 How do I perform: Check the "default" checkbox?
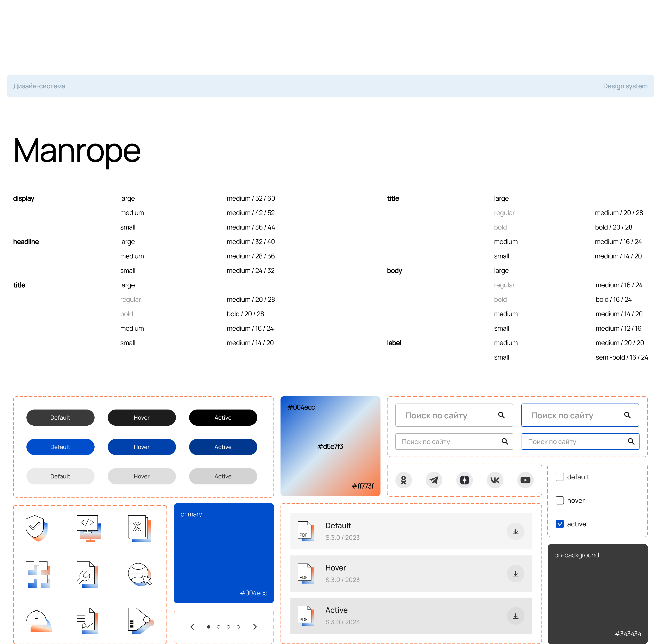pos(560,477)
